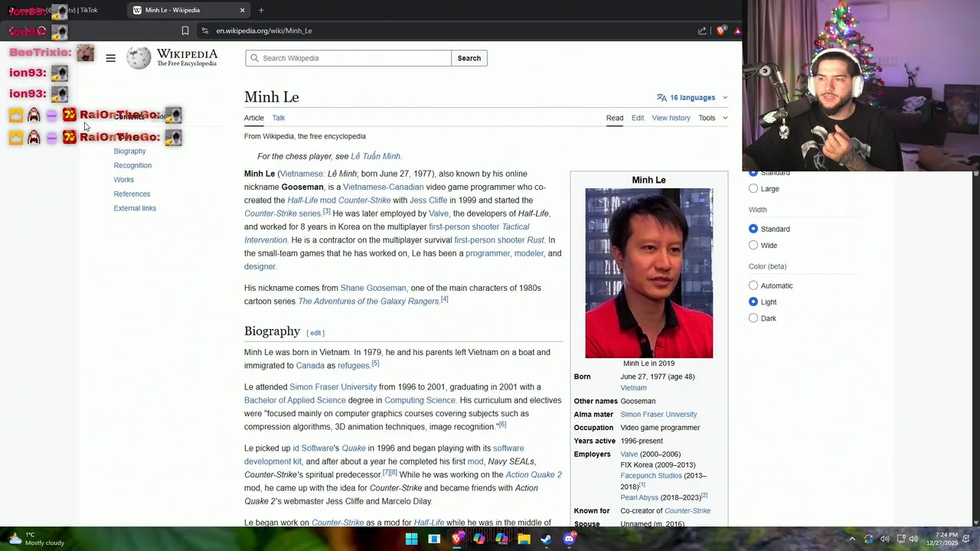The width and height of the screenshot is (980, 551).
Task: Open the Wikipedia main menu hamburger icon
Action: coord(110,58)
